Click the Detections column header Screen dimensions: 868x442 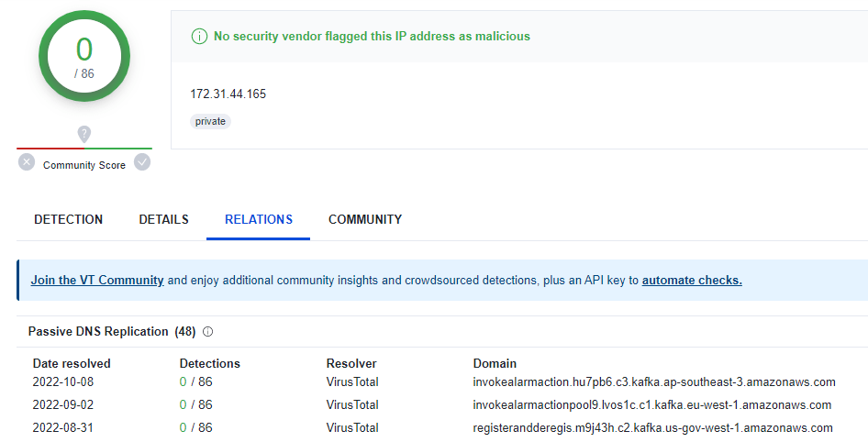tap(210, 363)
